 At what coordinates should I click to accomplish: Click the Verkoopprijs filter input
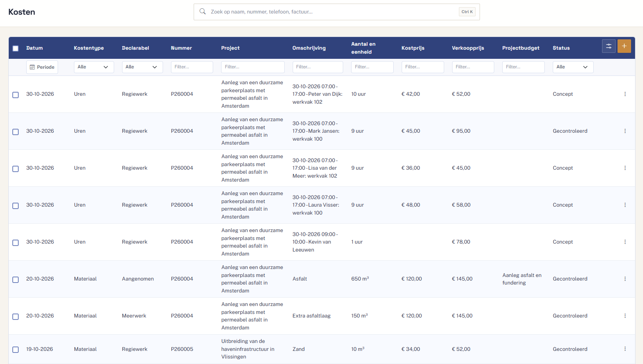[x=473, y=67]
